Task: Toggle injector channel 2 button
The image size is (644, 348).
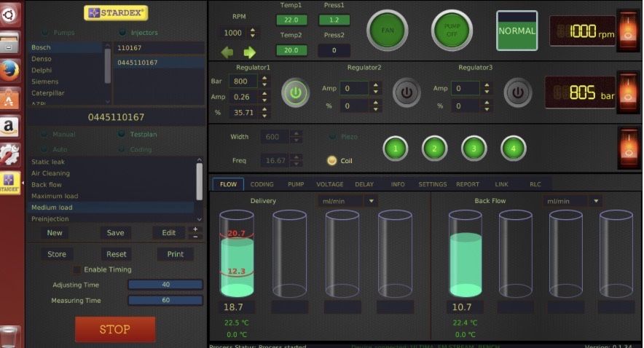Action: pyautogui.click(x=434, y=149)
